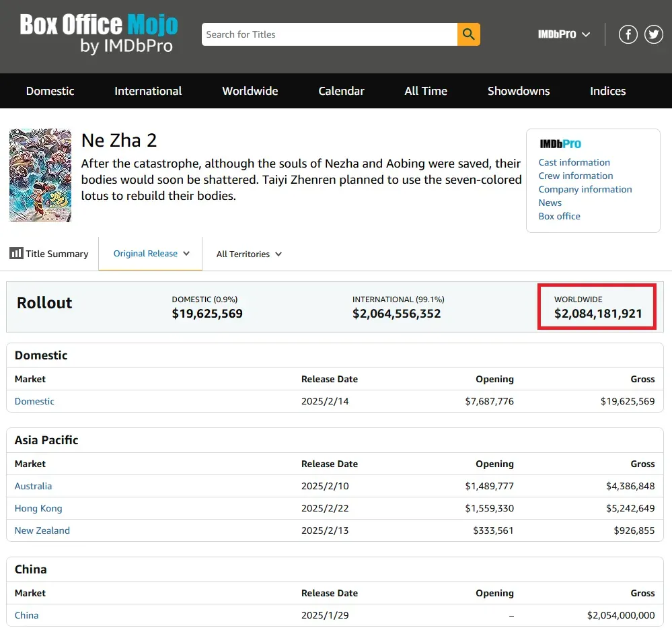Open the Worldwide navigation menu
Image resolution: width=672 pixels, height=632 pixels.
click(250, 91)
